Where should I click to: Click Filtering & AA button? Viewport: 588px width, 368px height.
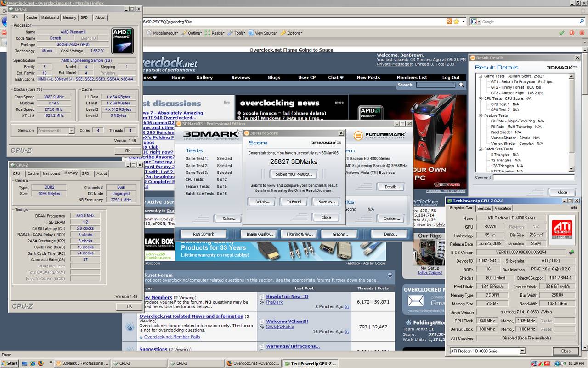(300, 234)
